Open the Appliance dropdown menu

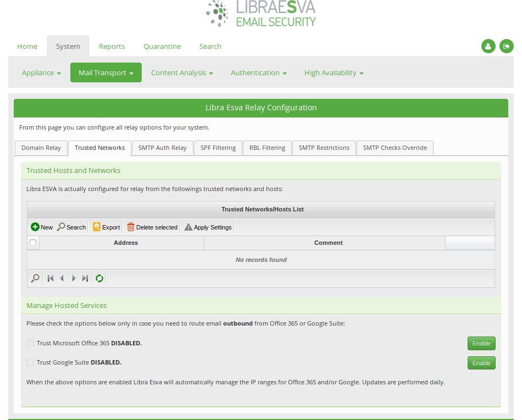click(x=41, y=72)
